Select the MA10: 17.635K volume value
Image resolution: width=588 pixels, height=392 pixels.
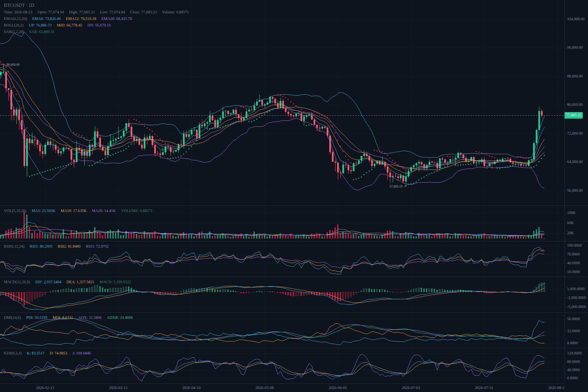click(73, 211)
